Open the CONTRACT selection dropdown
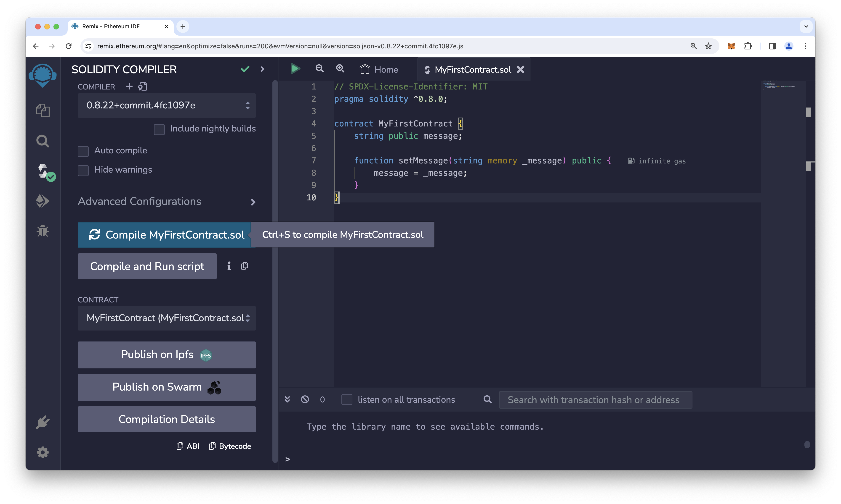Image resolution: width=841 pixels, height=504 pixels. (167, 318)
